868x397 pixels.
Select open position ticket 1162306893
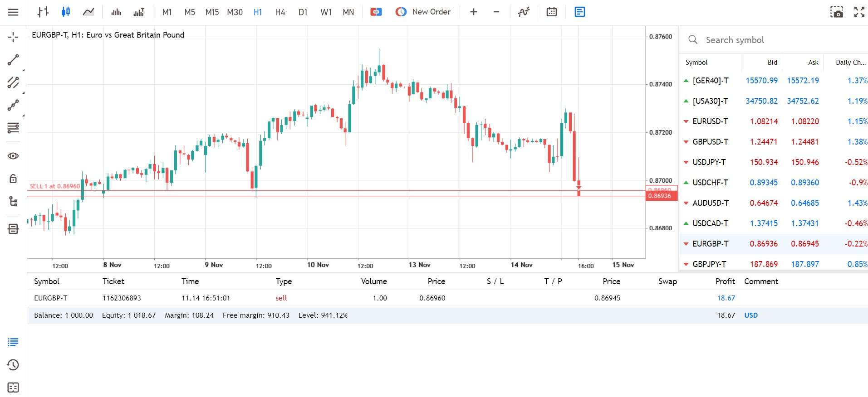point(122,298)
